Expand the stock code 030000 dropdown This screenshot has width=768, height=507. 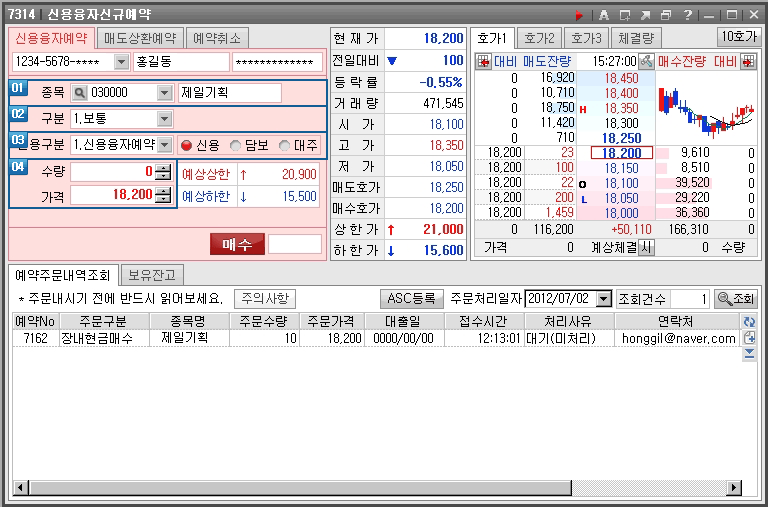pyautogui.click(x=165, y=93)
